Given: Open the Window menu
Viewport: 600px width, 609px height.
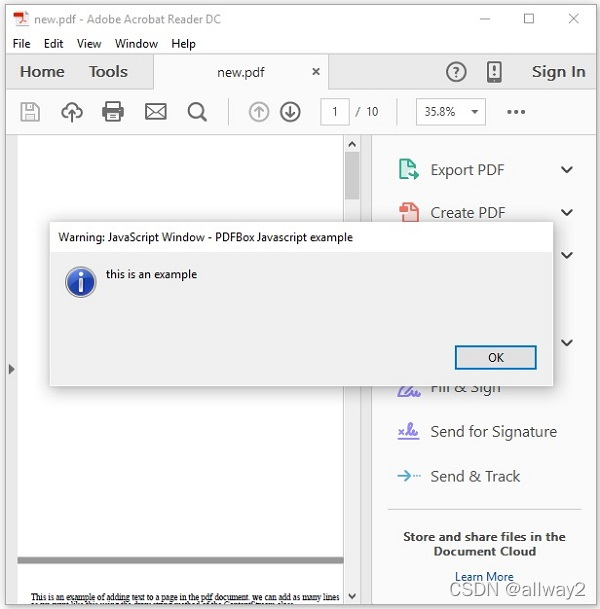Looking at the screenshot, I should [136, 44].
